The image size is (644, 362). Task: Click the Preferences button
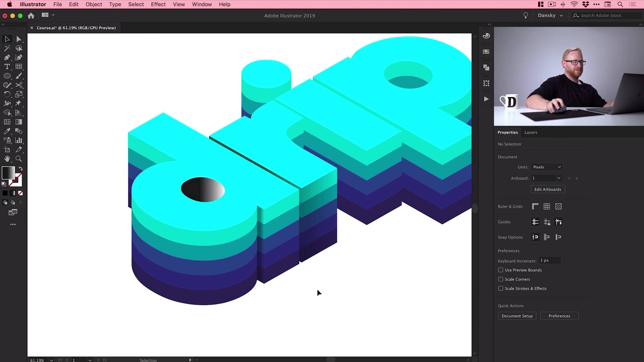[x=559, y=316]
